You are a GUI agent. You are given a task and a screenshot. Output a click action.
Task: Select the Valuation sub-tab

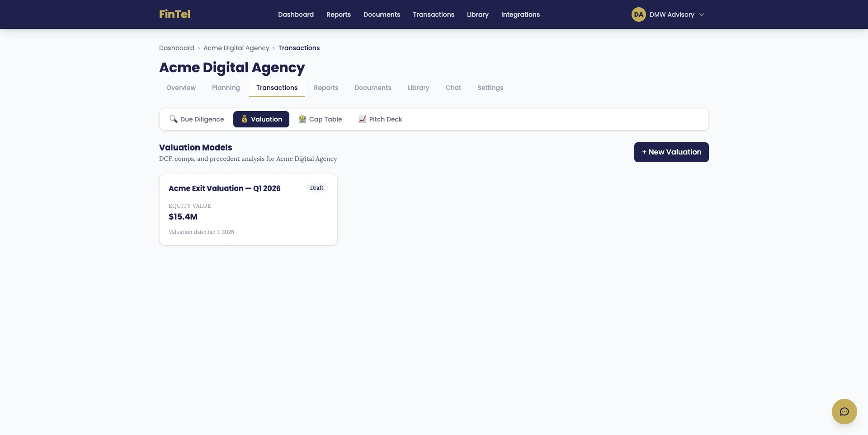[261, 119]
